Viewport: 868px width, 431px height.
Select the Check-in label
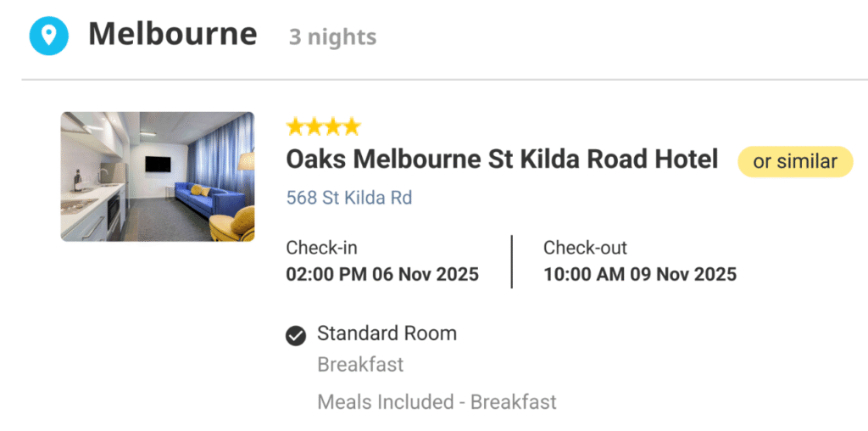point(321,248)
